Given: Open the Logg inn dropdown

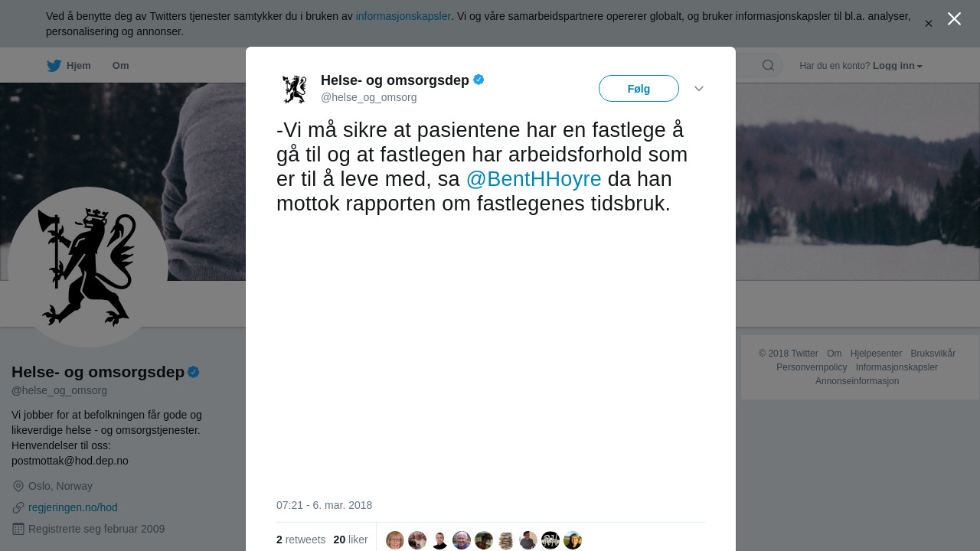Looking at the screenshot, I should pyautogui.click(x=897, y=66).
